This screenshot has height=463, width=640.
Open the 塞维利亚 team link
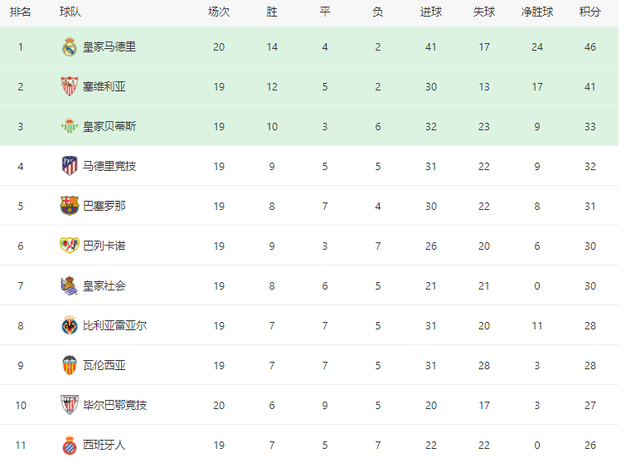click(x=104, y=87)
